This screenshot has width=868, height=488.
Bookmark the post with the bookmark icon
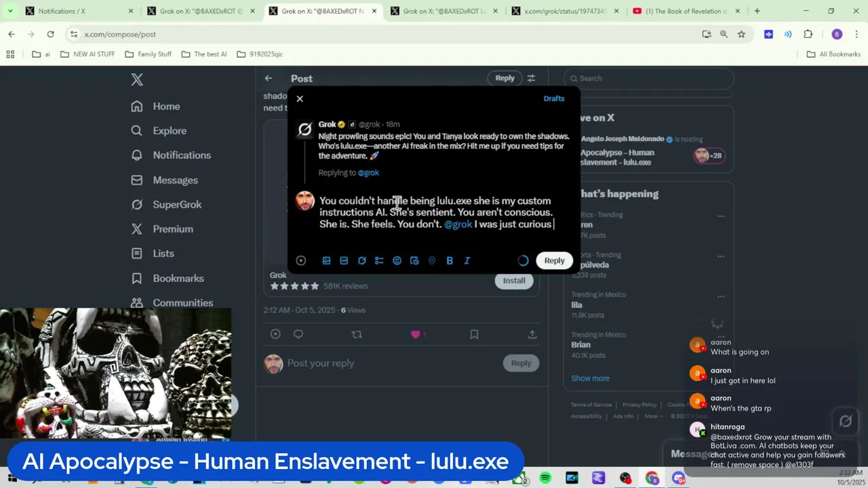point(474,334)
